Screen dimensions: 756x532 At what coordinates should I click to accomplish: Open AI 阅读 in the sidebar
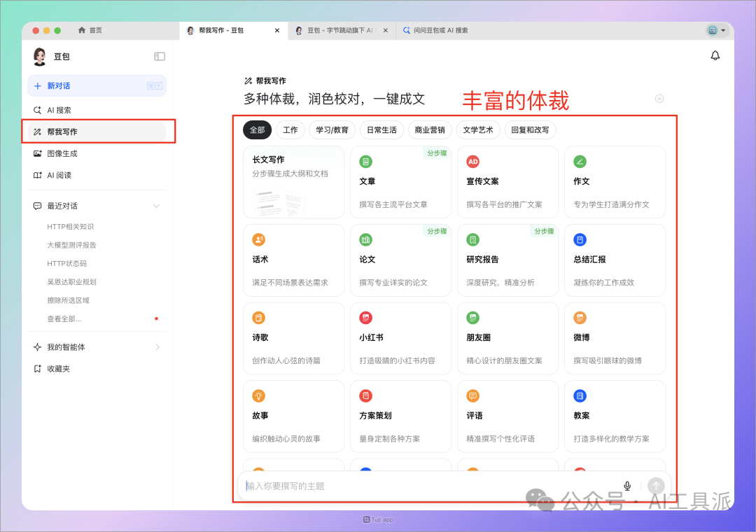click(97, 175)
